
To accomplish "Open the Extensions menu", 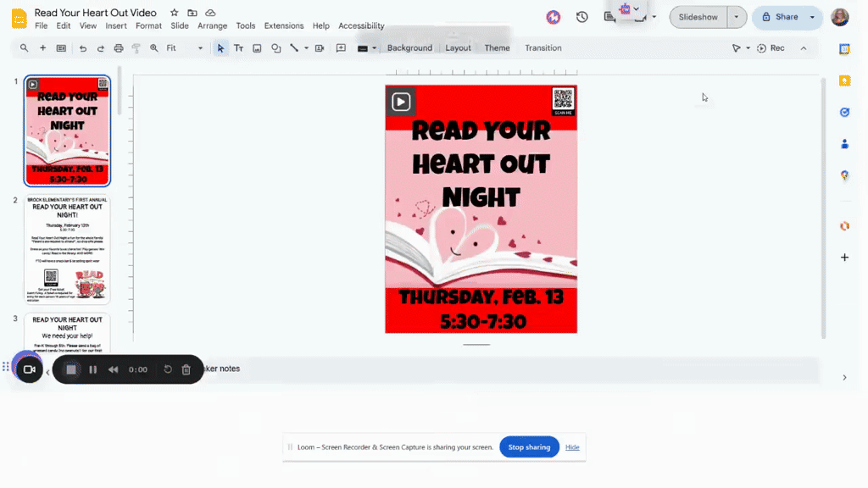I will click(284, 25).
